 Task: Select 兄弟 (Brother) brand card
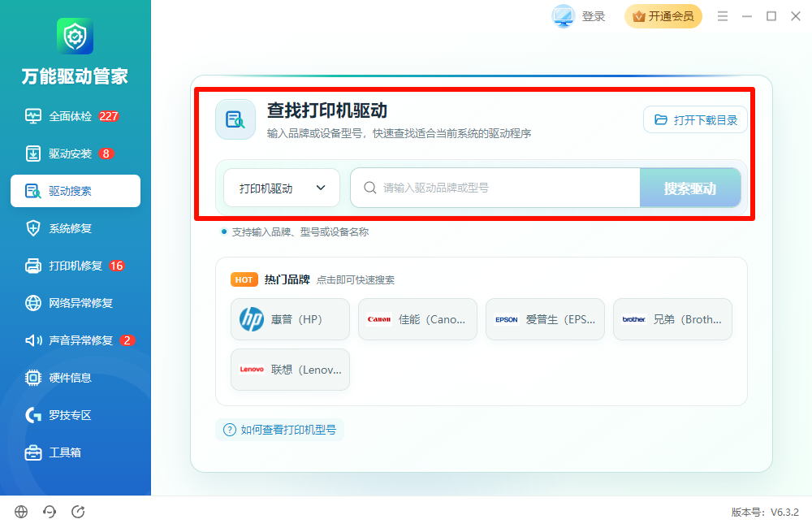[672, 319]
